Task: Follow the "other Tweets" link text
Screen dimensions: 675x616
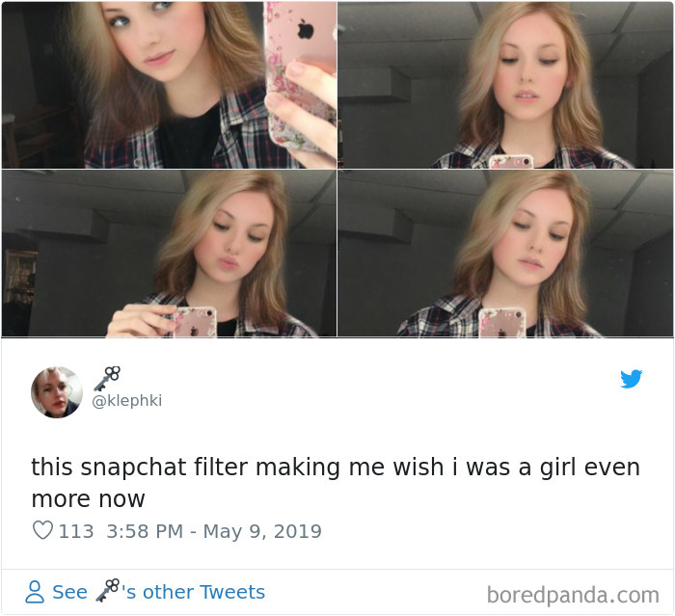Action: tap(202, 592)
